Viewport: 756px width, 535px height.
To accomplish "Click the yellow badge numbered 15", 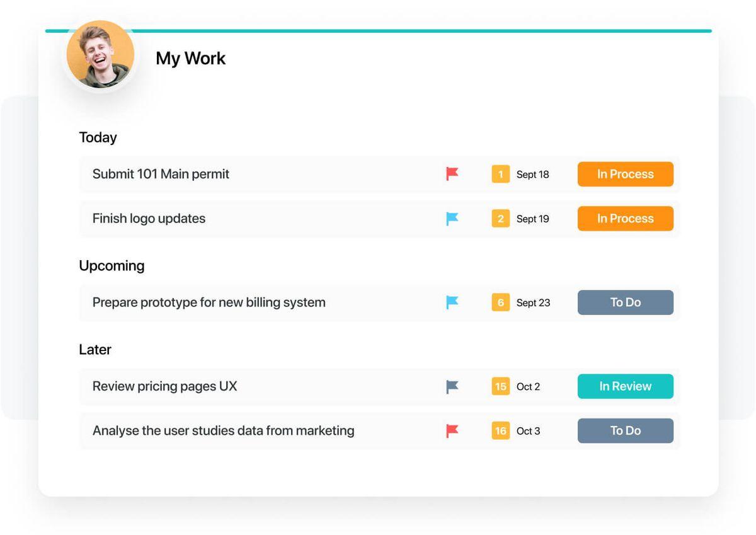I will [x=501, y=386].
